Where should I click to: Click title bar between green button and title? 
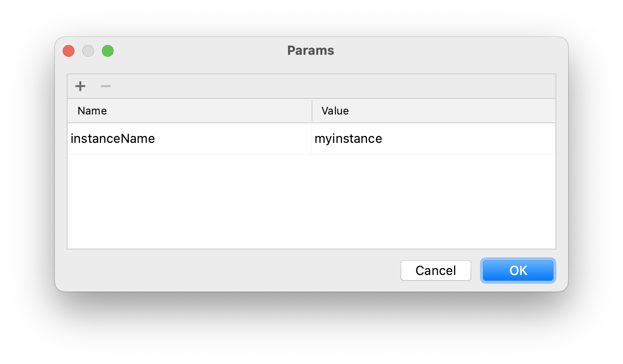[196, 51]
